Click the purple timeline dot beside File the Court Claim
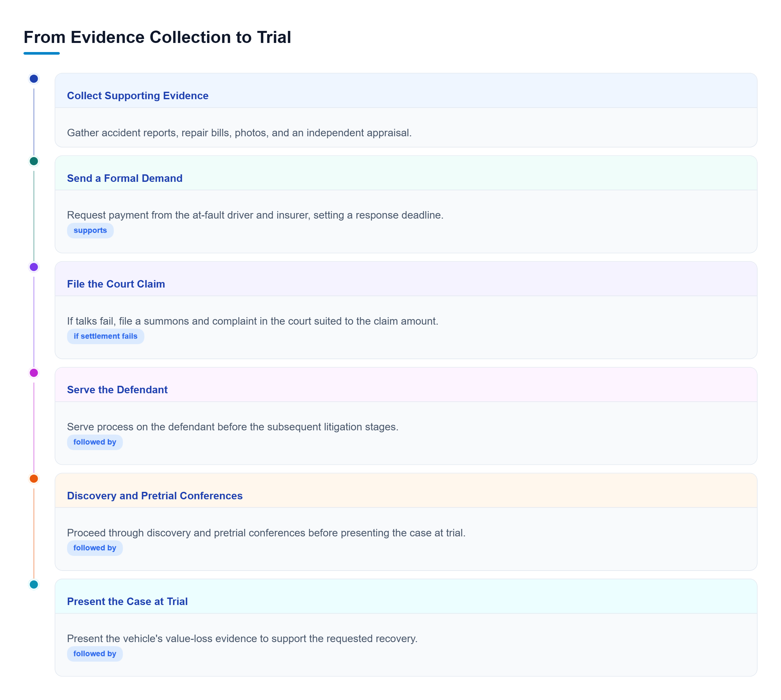Viewport: 781px width, 700px height. pos(34,267)
